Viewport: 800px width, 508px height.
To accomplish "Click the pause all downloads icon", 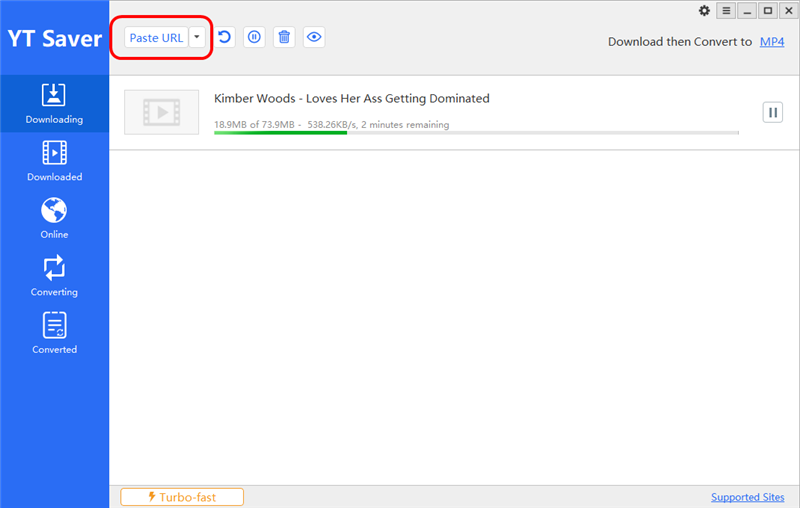I will [x=254, y=37].
